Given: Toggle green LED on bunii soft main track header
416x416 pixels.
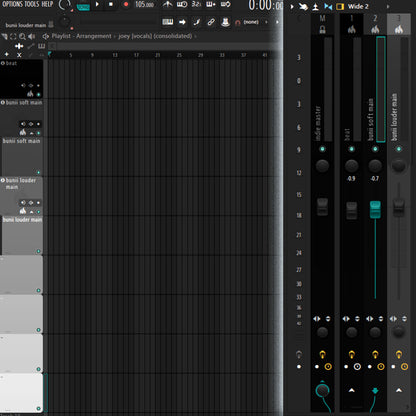Looking at the screenshot, I should (x=38, y=133).
